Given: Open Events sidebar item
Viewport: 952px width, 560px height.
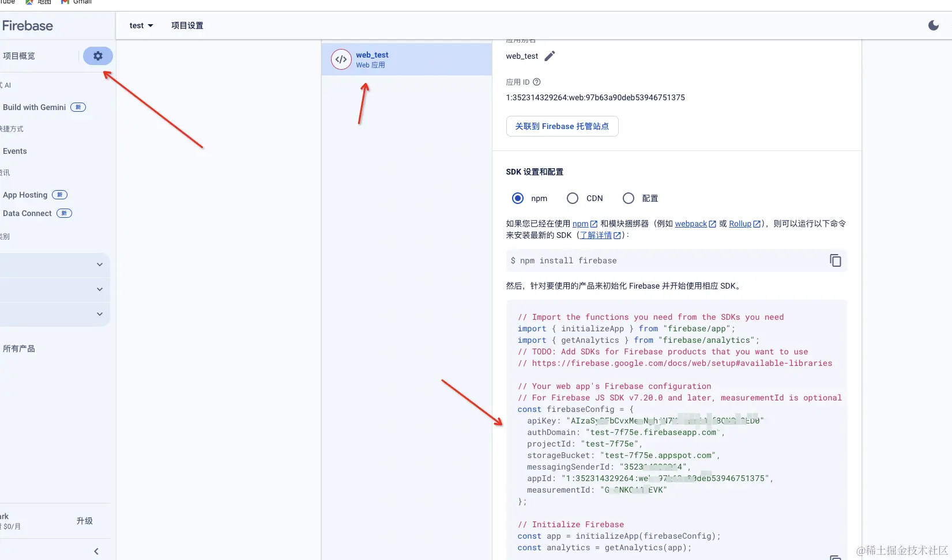Looking at the screenshot, I should click(x=14, y=151).
